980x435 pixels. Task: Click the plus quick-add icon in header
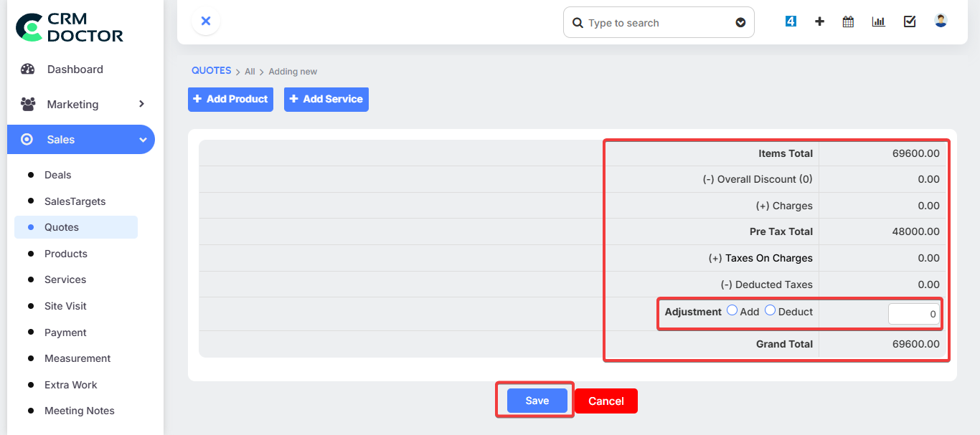click(819, 21)
